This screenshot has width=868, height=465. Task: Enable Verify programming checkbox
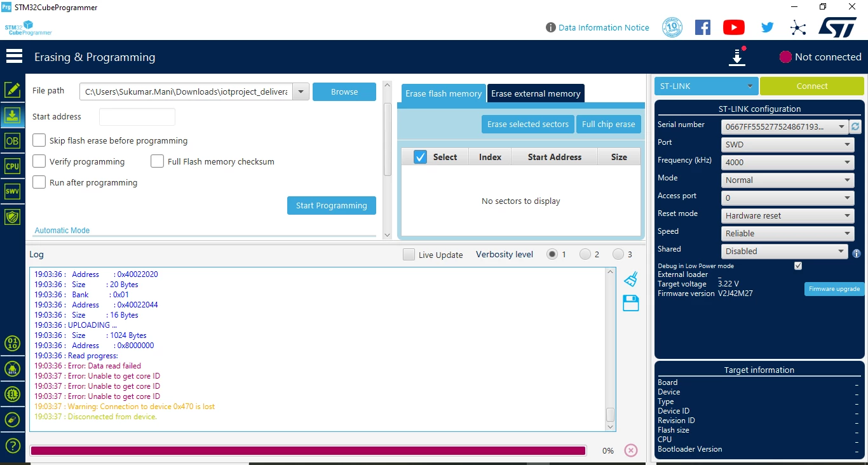(x=39, y=161)
